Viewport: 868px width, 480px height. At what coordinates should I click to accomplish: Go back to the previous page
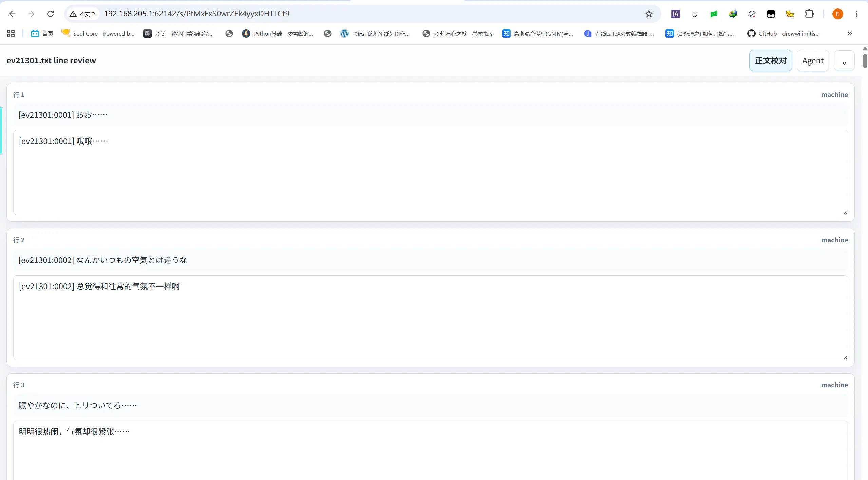(x=12, y=14)
